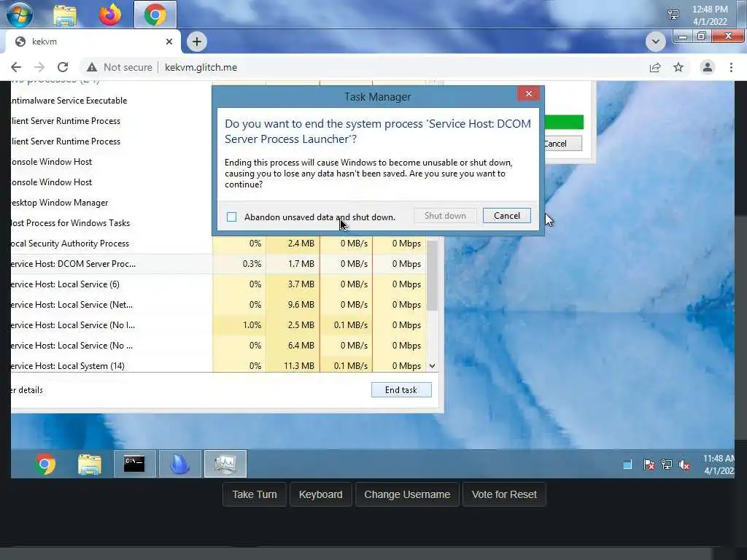Viewport: 747px width, 560px height.
Task: Close the Task Manager dialog
Action: 528,94
